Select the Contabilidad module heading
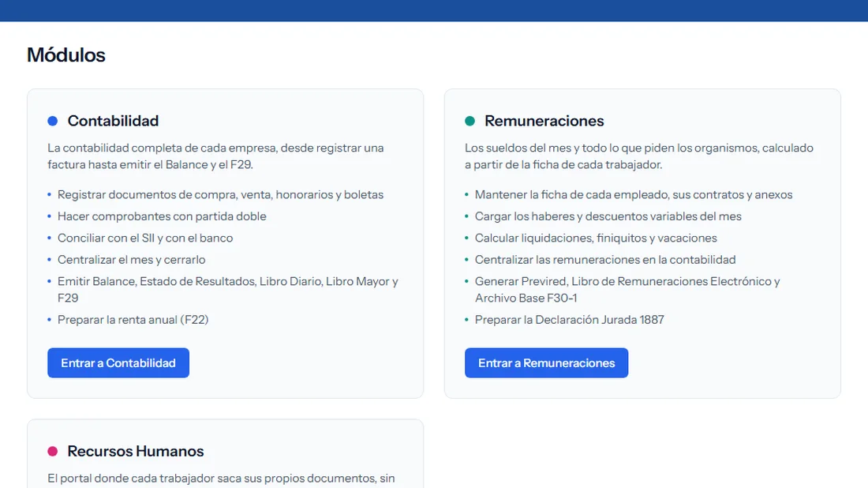The image size is (868, 488). click(x=113, y=121)
